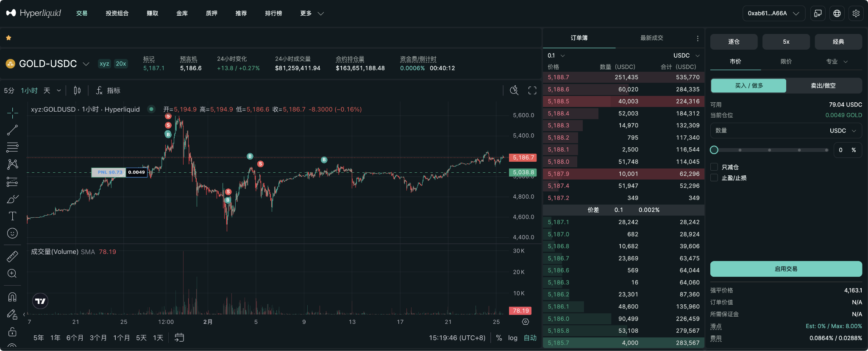Check the take-profit/stop-loss (止盈/止损) box

(x=714, y=178)
